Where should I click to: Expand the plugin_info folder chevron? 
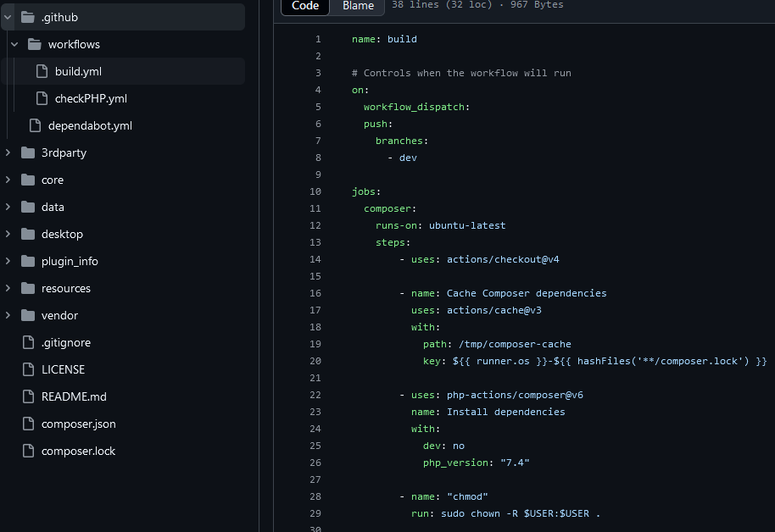pyautogui.click(x=8, y=261)
